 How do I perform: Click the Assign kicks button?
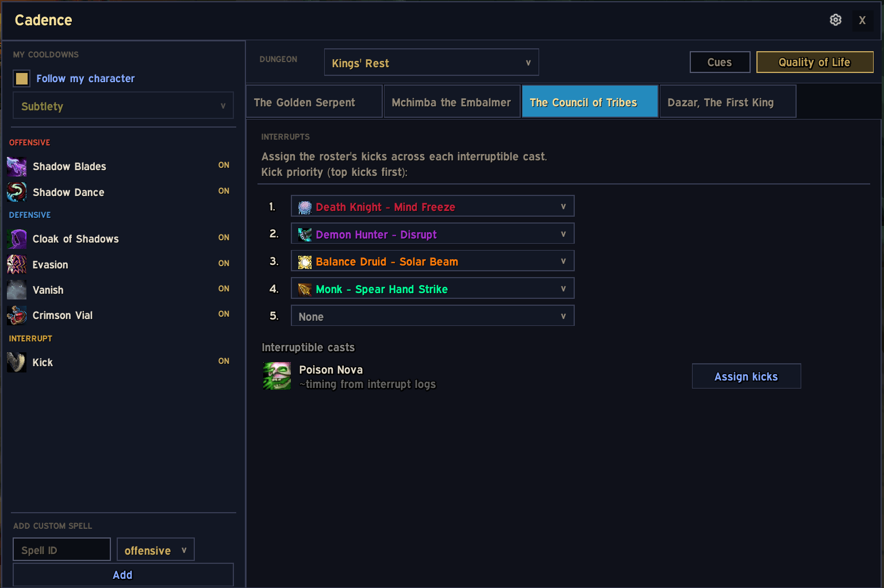tap(747, 376)
